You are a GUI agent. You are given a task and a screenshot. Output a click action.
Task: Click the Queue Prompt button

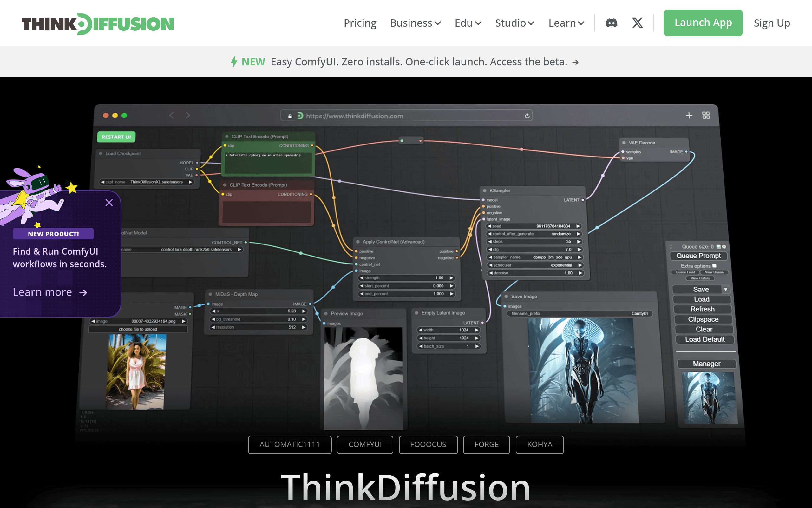698,256
